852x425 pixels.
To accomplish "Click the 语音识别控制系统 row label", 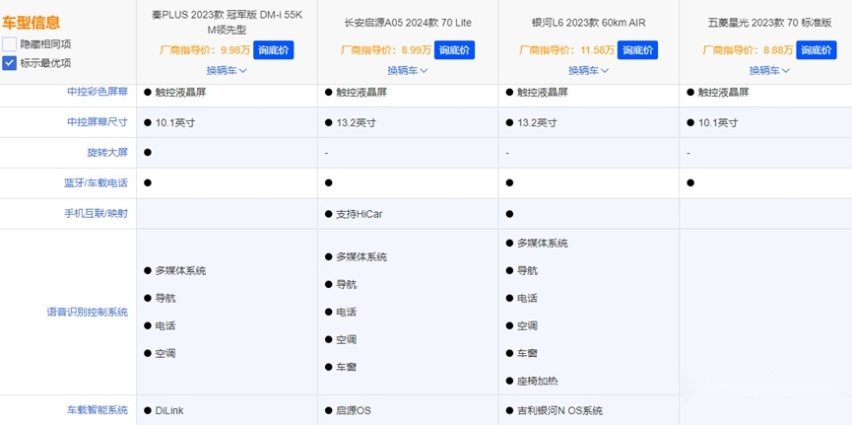I will 87,312.
